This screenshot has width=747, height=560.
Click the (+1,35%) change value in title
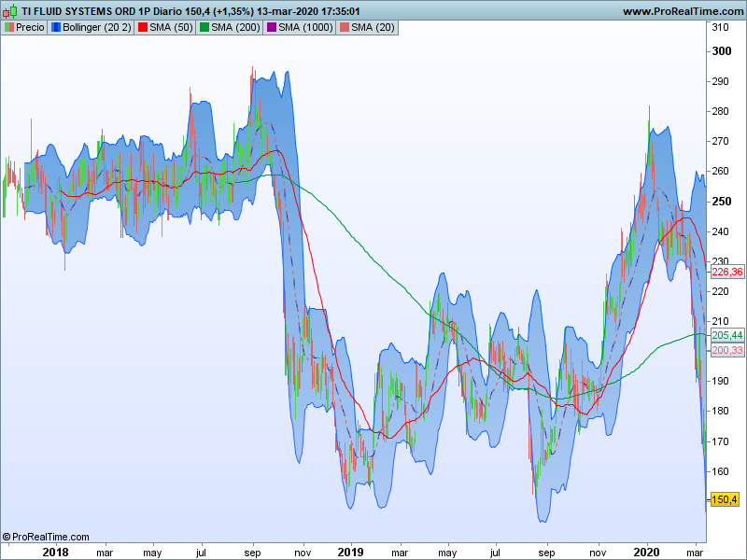click(x=233, y=11)
